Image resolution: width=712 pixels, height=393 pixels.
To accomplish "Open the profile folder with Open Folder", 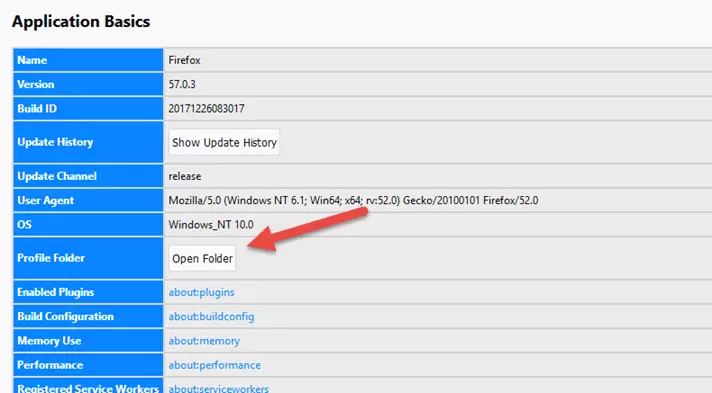I will click(x=202, y=259).
